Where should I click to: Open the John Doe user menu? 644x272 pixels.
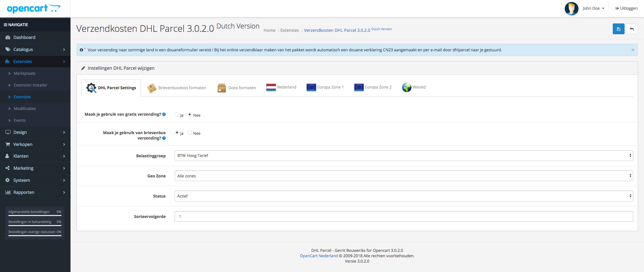coord(593,8)
